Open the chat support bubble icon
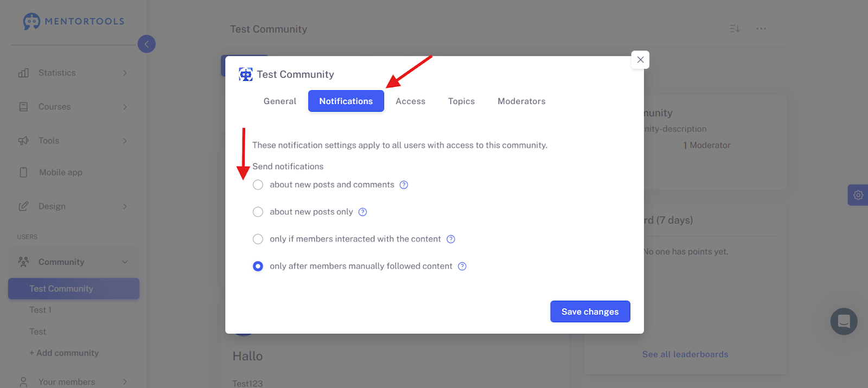The height and width of the screenshot is (388, 868). tap(844, 321)
